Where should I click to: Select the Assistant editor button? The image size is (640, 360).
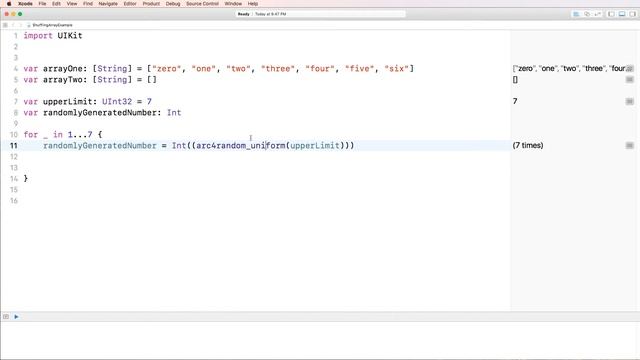coord(587,14)
